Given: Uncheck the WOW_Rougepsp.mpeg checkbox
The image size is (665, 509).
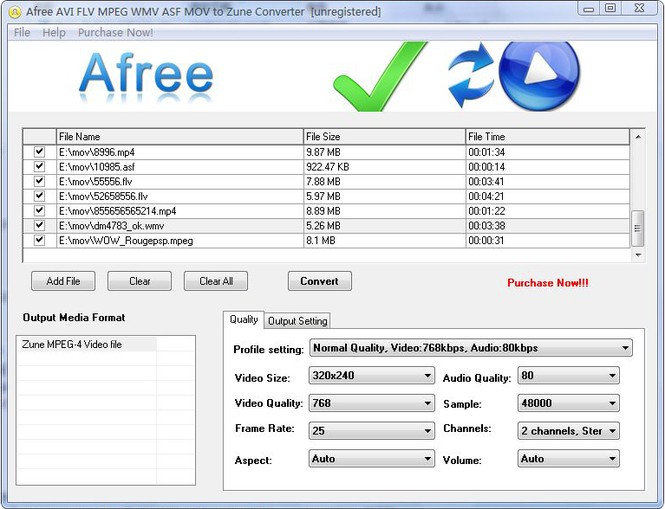Looking at the screenshot, I should tap(39, 240).
